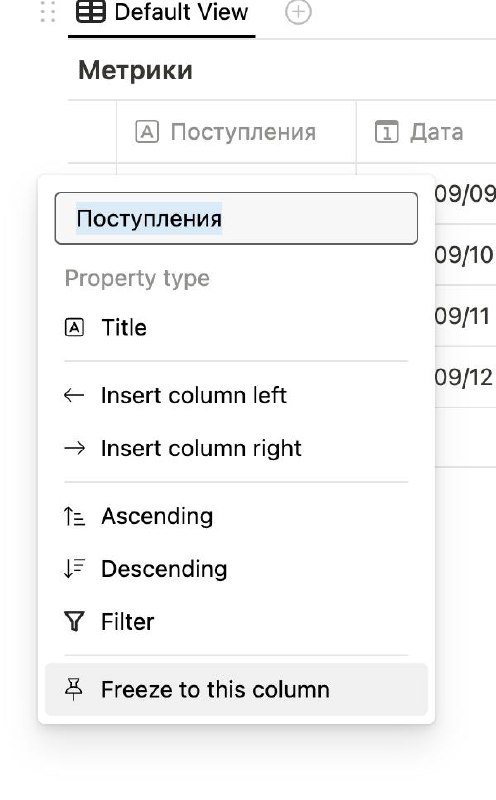Click the table icon in Default View tab
Viewport: 496px width, 800px height.
pos(91,12)
